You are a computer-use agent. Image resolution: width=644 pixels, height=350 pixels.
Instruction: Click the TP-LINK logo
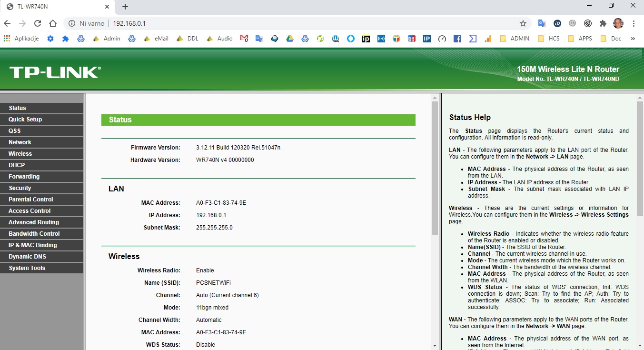55,72
